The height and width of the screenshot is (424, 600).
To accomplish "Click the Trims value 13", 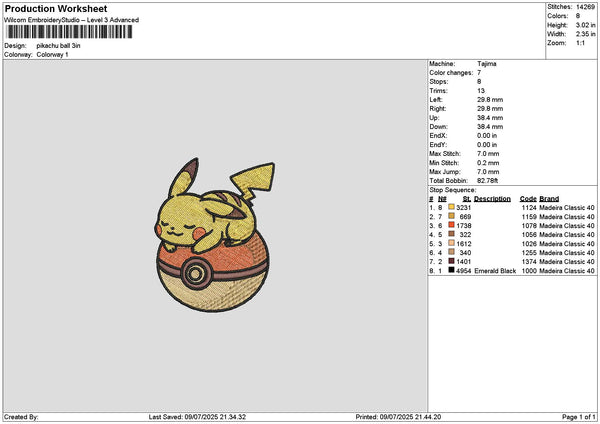I will pos(481,91).
